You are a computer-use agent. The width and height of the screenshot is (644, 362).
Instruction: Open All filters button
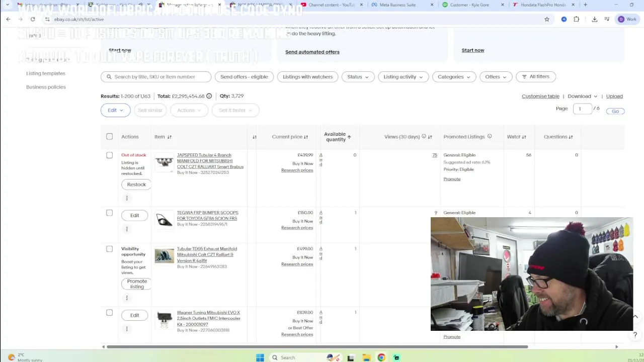(535, 76)
